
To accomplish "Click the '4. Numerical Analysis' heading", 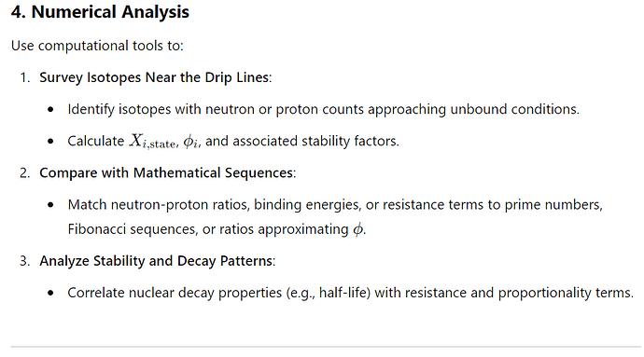I will (x=100, y=12).
